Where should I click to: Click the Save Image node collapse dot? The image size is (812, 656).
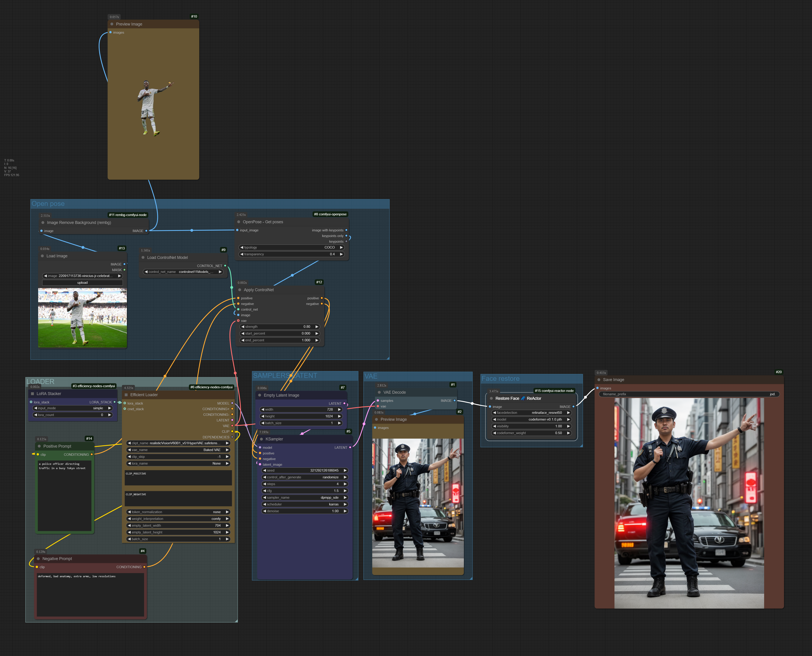pos(599,380)
